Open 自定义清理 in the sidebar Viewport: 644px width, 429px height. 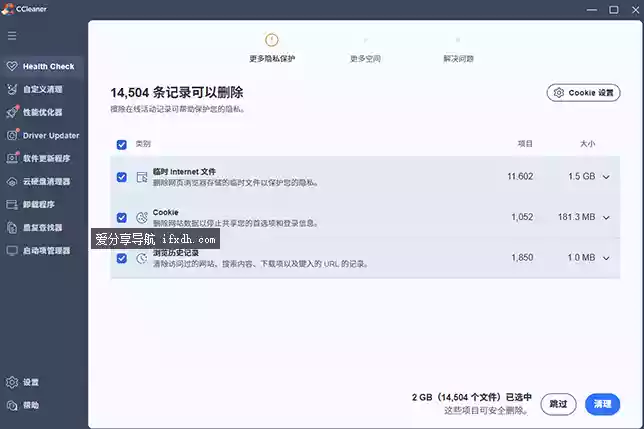[x=42, y=89]
